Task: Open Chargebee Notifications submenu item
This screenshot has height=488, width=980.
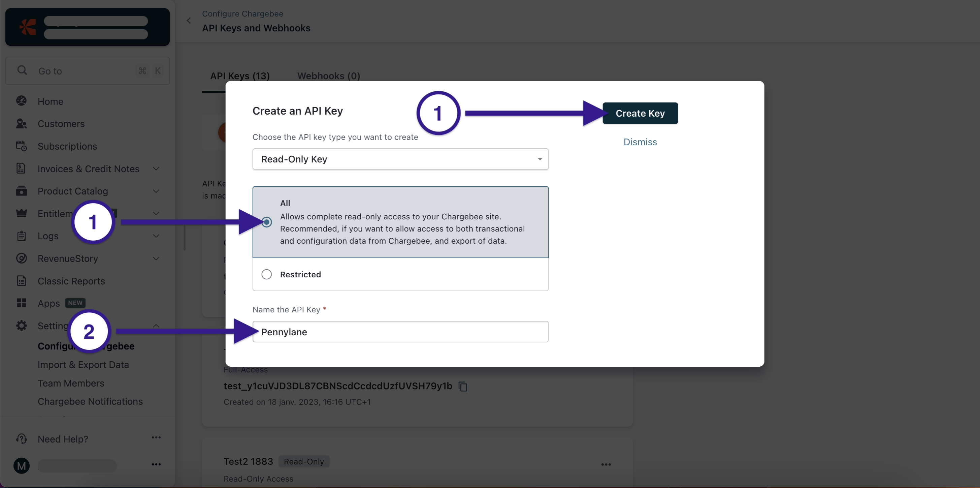Action: pyautogui.click(x=90, y=401)
